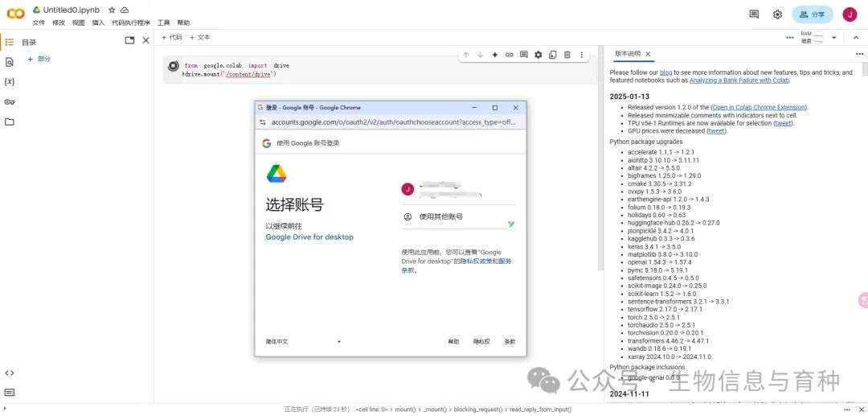Close the bottom status bar with X
The image size is (868, 416).
pyautogui.click(x=862, y=410)
